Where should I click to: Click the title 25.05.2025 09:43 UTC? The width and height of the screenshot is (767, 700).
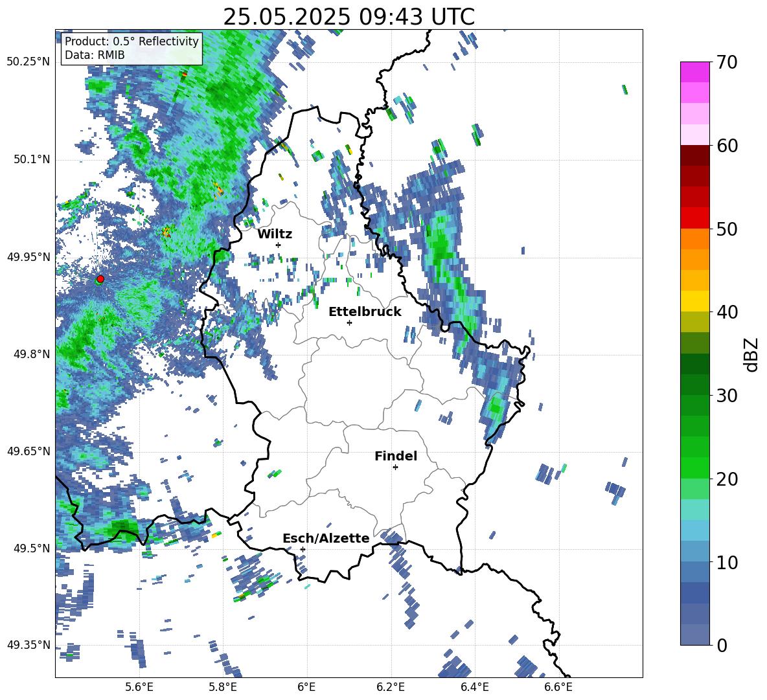pyautogui.click(x=349, y=17)
